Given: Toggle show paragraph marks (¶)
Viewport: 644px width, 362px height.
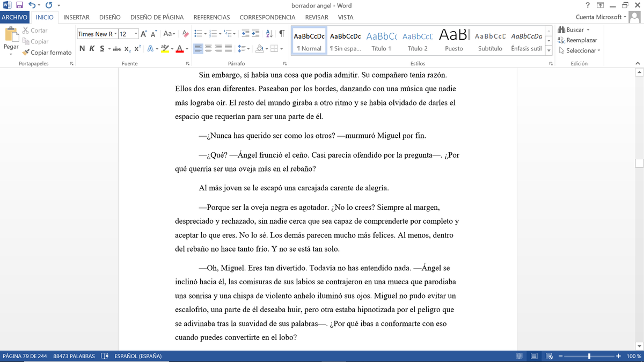Looking at the screenshot, I should click(x=281, y=34).
